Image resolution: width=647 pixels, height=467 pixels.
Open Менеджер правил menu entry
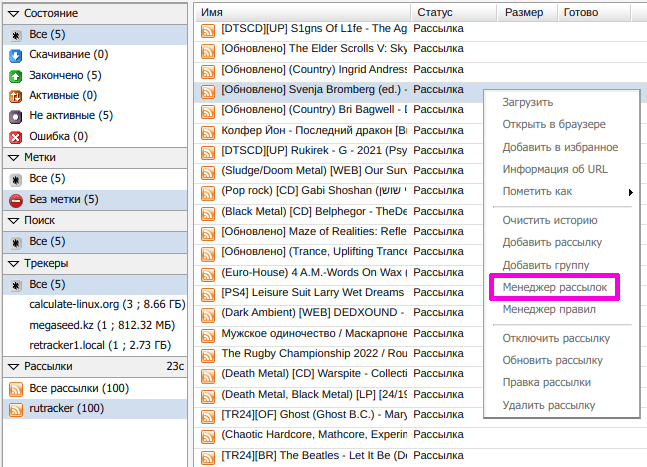[x=549, y=309]
